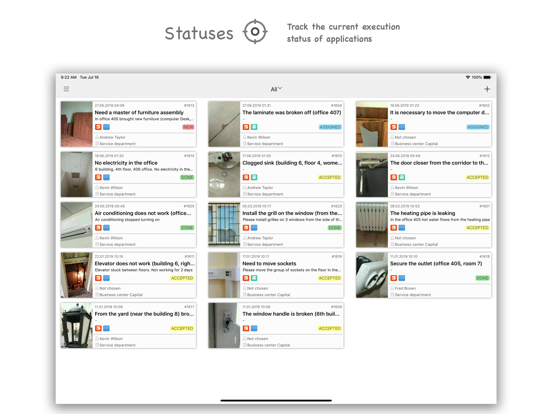
Task: Click 'Andrew Taylor' on furniture assembly card
Action: pyautogui.click(x=112, y=137)
